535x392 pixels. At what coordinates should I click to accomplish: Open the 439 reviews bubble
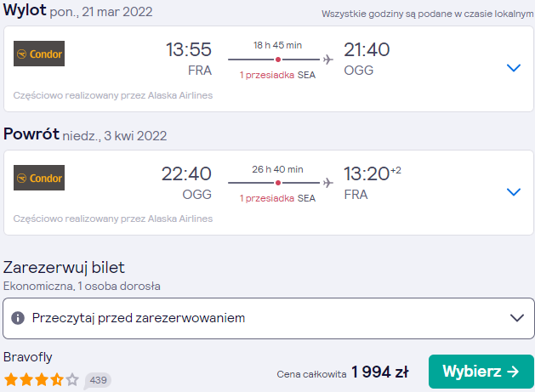tap(98, 380)
